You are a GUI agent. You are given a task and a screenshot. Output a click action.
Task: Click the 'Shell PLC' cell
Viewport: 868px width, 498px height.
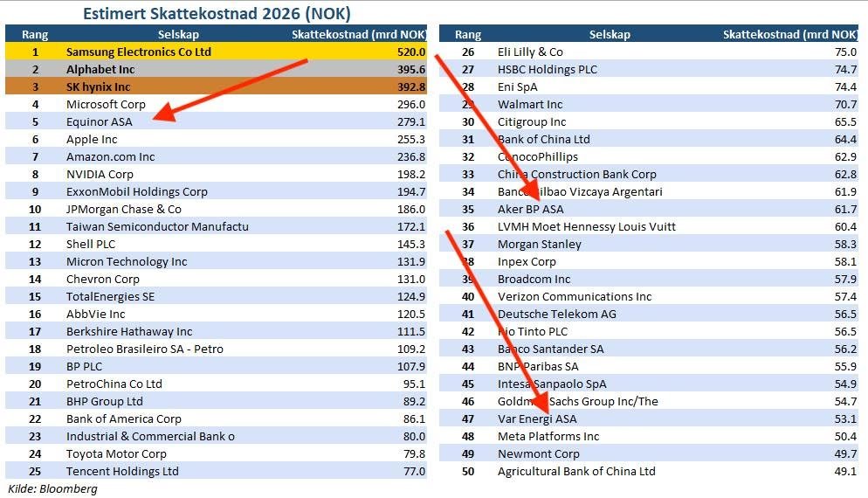(x=90, y=245)
